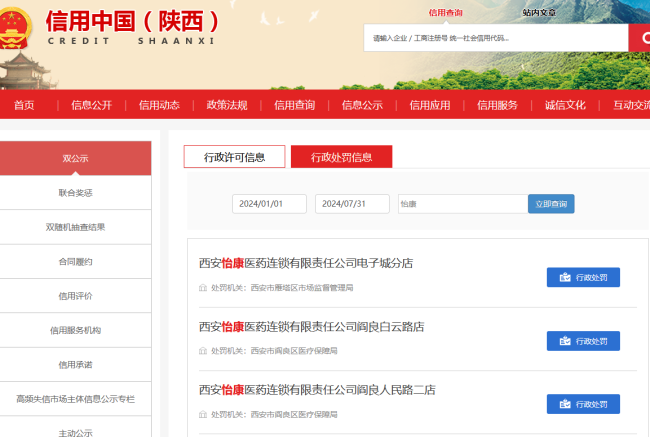Click the 立即查询 button
Image resolution: width=650 pixels, height=437 pixels.
coord(551,204)
